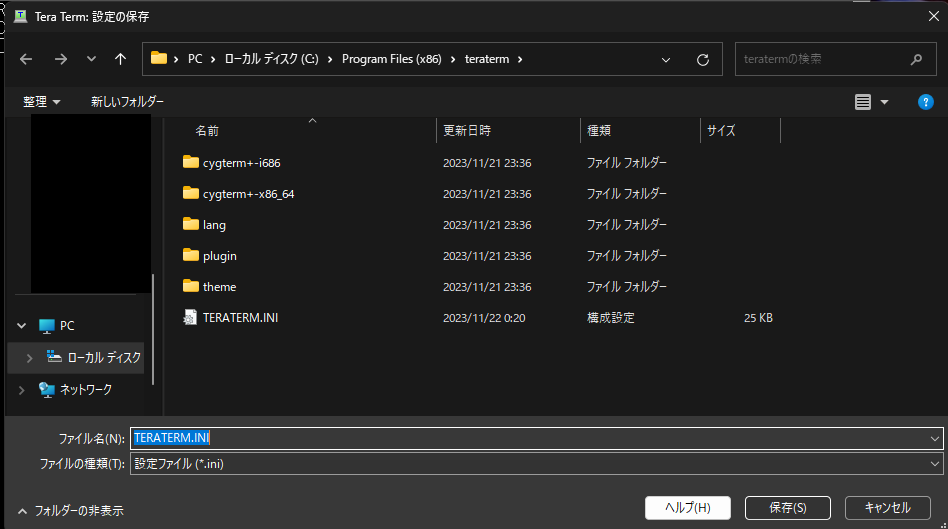Click the cygterm+-x86_64 folder icon
The width and height of the screenshot is (948, 529).
click(190, 192)
